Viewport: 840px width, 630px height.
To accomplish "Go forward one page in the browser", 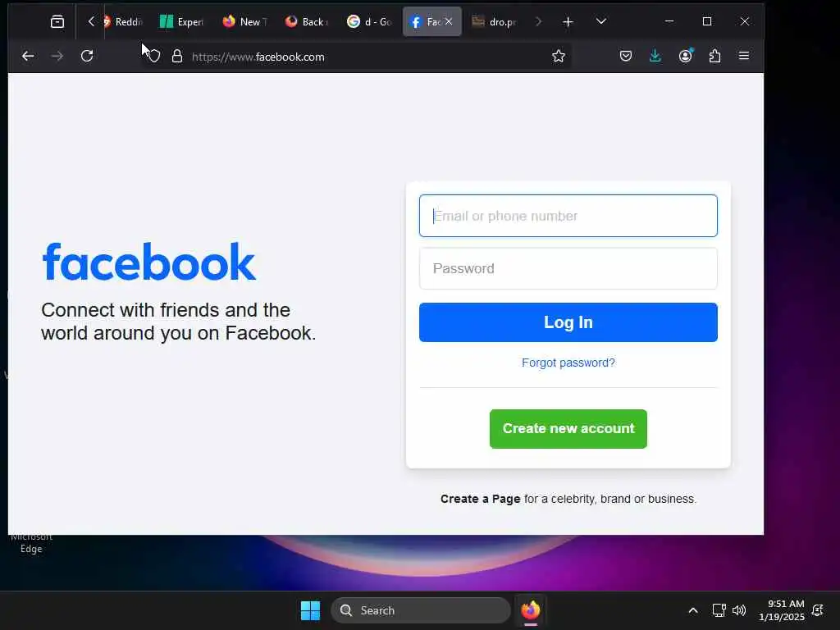I will 57,57.
